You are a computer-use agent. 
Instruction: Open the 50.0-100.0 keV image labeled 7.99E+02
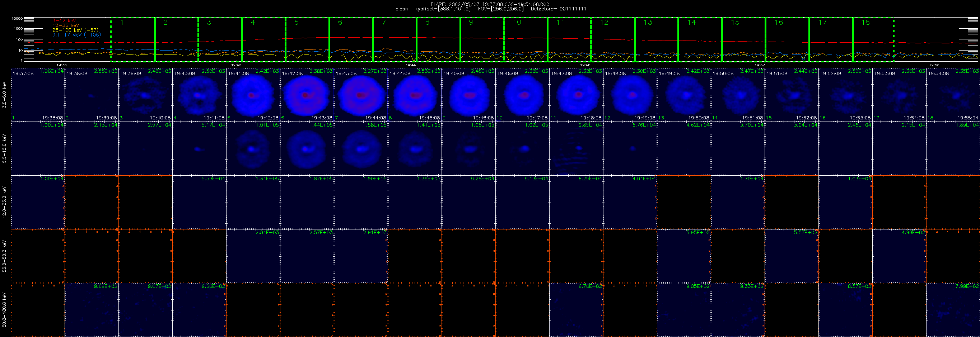[953, 310]
